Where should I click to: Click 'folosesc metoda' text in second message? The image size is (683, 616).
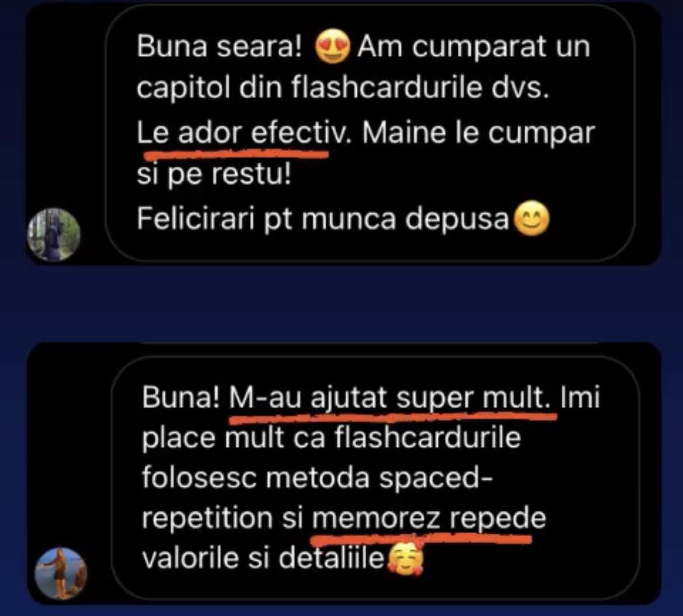(256, 478)
